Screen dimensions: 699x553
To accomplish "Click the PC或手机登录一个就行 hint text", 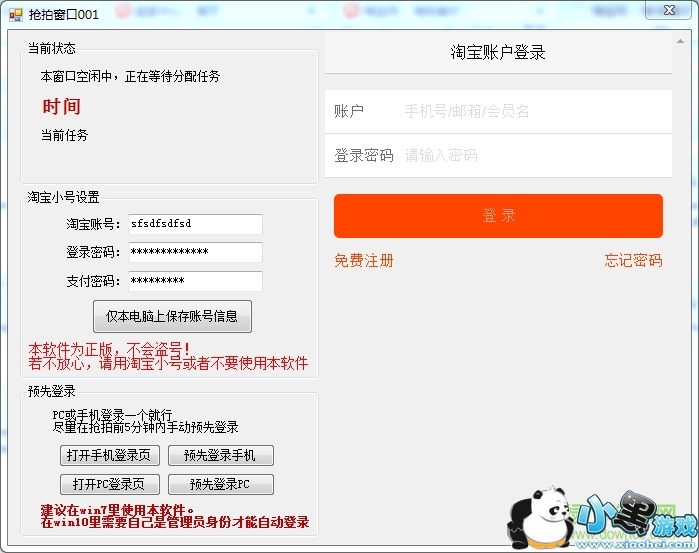I will 112,415.
